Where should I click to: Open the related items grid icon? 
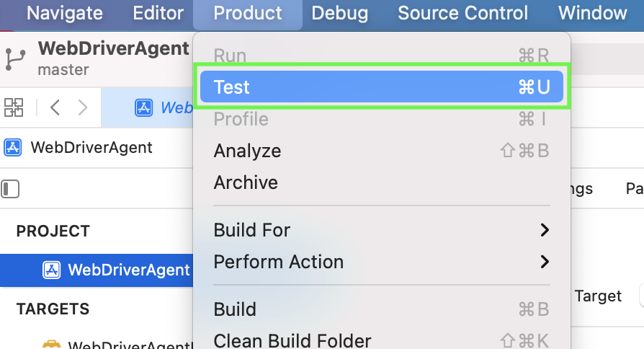tap(14, 107)
